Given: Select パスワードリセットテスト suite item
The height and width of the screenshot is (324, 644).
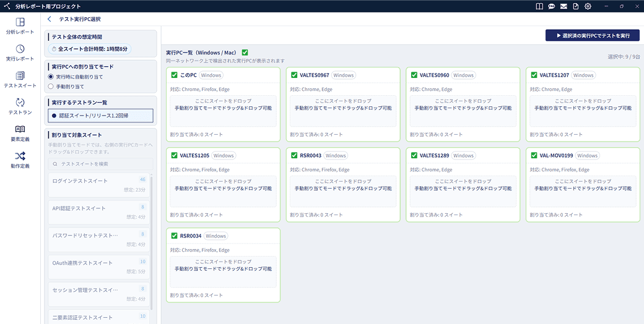Looking at the screenshot, I should (x=98, y=239).
